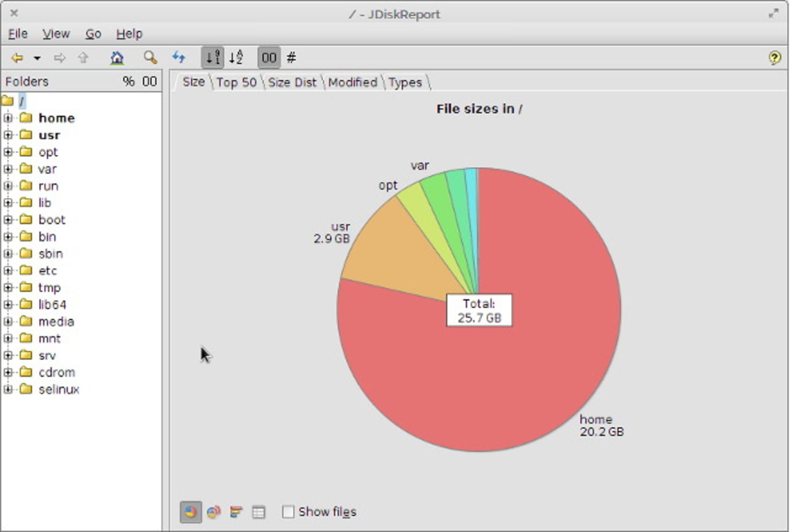Screen dimensions: 801x532
Task: Select the Size tab
Action: tap(194, 82)
